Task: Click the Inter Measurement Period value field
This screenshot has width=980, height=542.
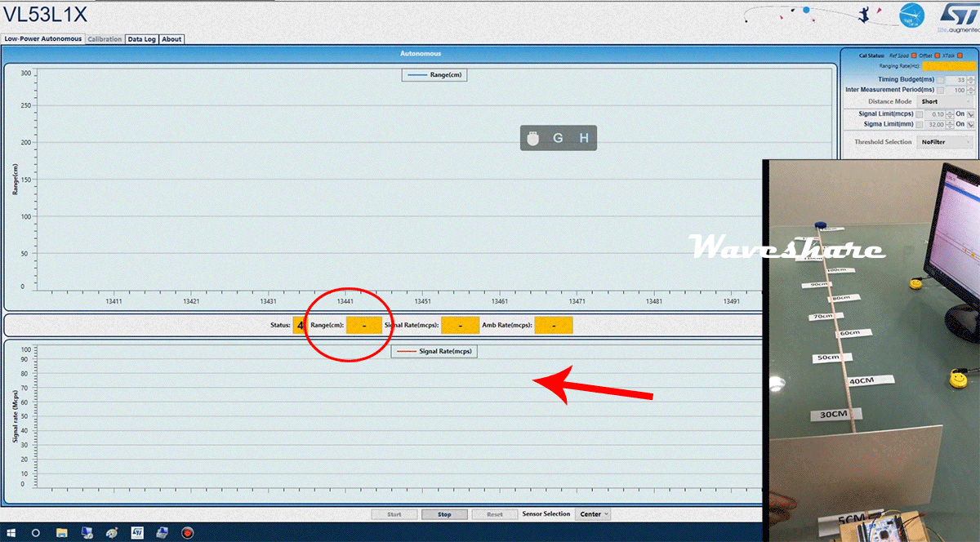Action: coord(955,90)
